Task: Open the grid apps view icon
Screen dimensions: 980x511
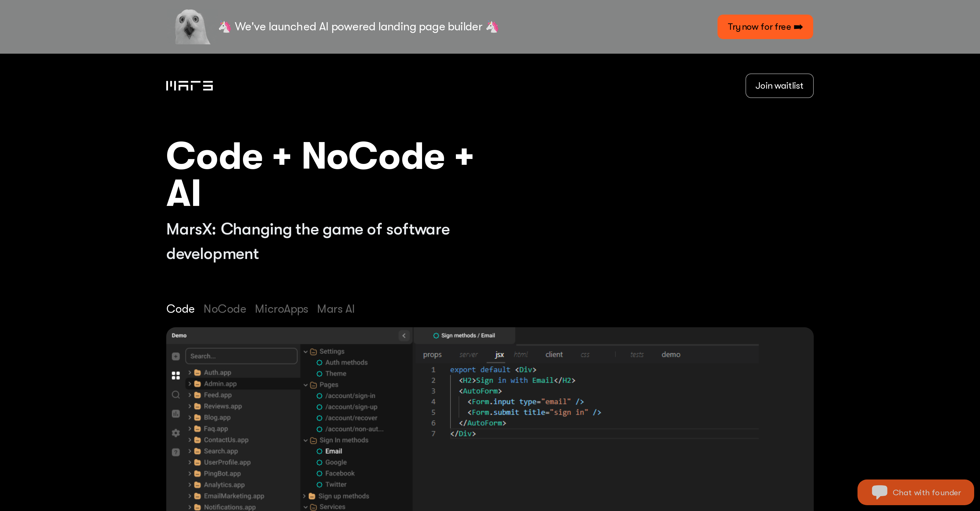Action: click(175, 376)
